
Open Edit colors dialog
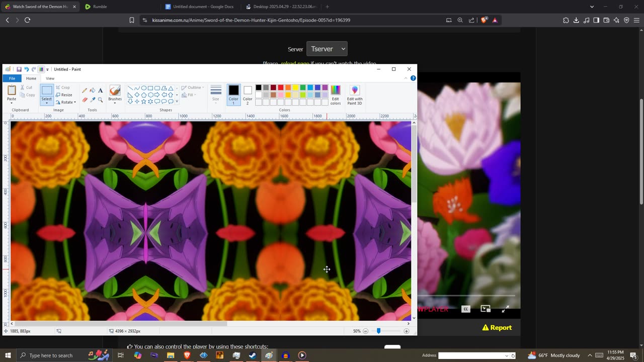(x=336, y=95)
